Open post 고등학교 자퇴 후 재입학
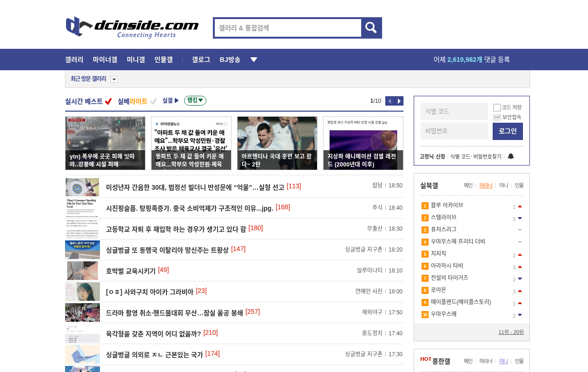This screenshot has width=588, height=372. tap(176, 229)
